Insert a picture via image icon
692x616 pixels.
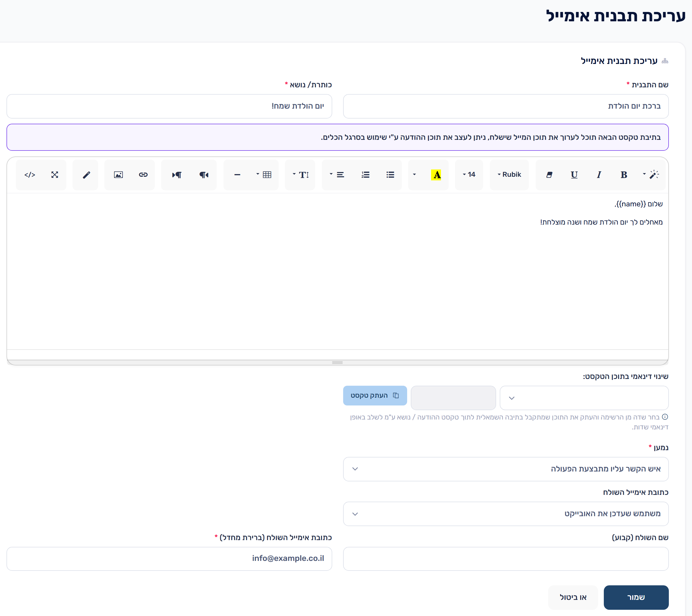point(118,175)
